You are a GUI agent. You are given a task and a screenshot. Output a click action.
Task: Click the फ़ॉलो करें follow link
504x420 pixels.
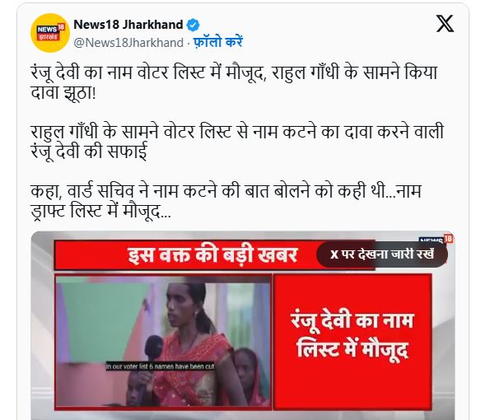(x=218, y=42)
